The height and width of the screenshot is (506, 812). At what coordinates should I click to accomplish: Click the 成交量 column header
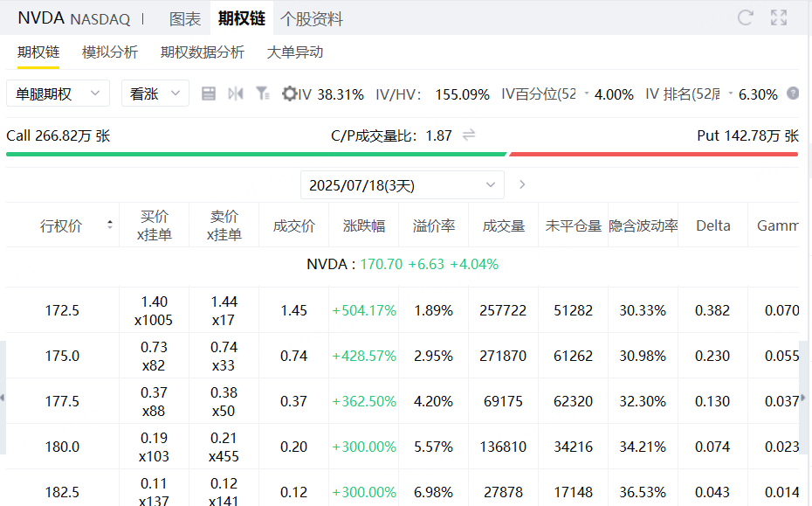(504, 225)
